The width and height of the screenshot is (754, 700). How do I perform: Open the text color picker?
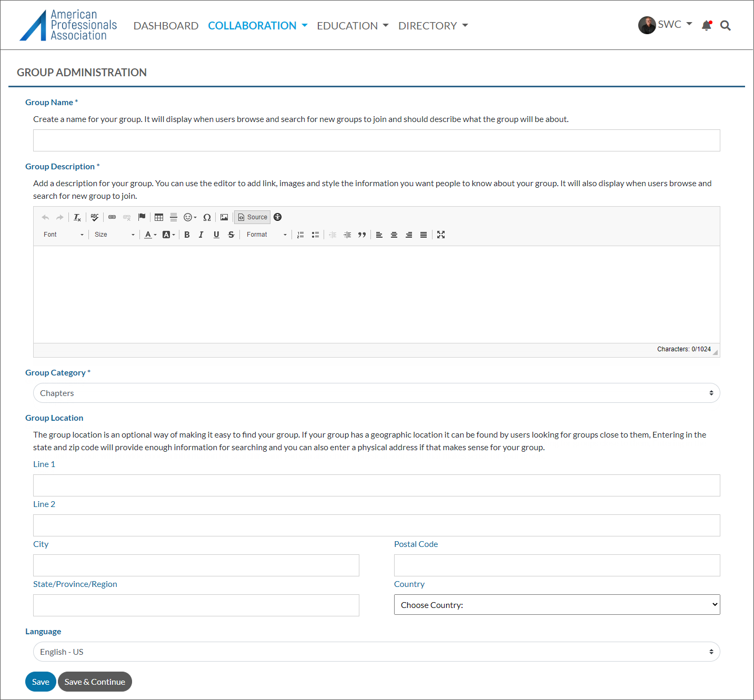pos(150,235)
